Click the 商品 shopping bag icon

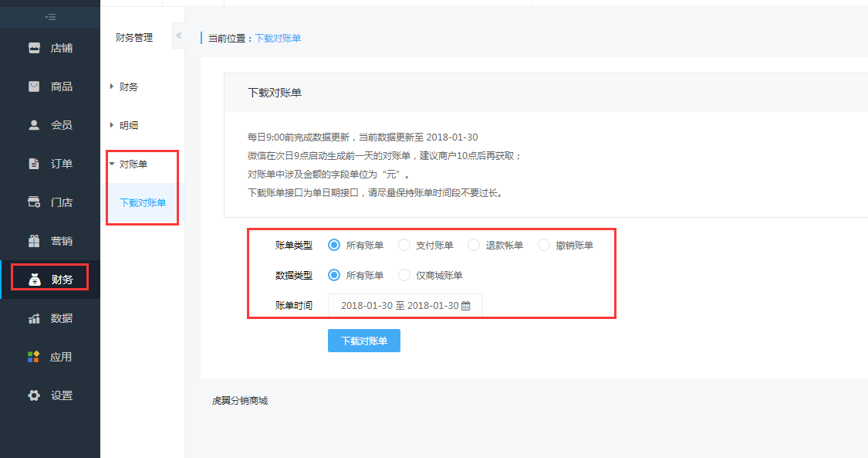pos(34,87)
